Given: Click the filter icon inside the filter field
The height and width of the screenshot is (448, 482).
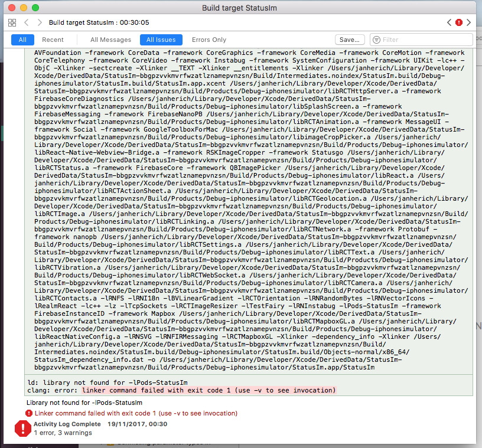Looking at the screenshot, I should [x=376, y=40].
